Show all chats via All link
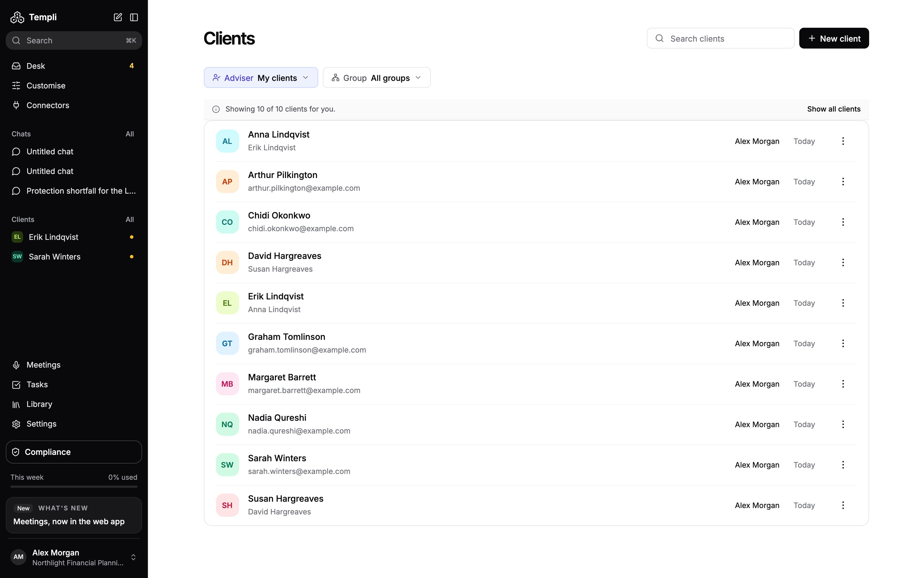 click(130, 134)
